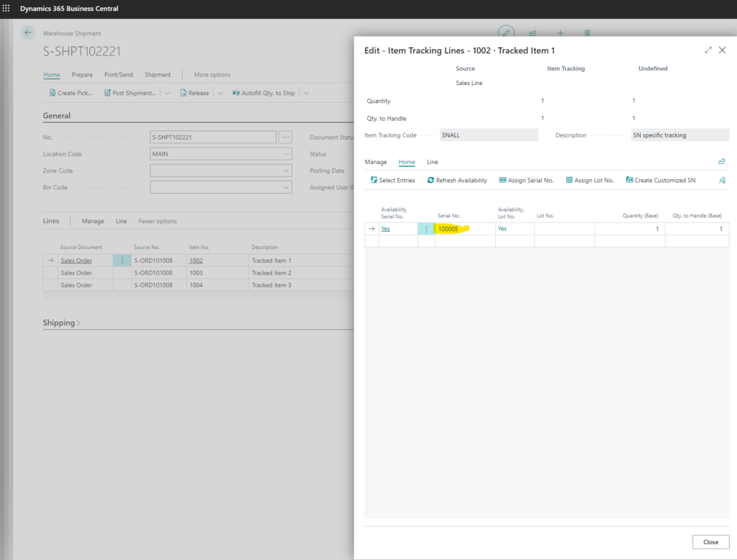Screen dimensions: 737x560
Task: Click Assign Serial No. action
Action: 525,181
